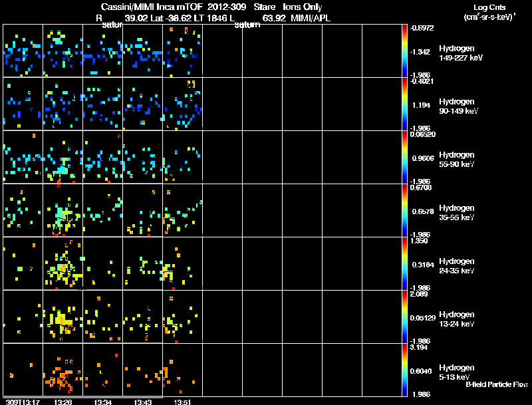Image resolution: width=532 pixels, height=405 pixels.
Task: Click the 309T13:17 time label
Action: [x=23, y=402]
